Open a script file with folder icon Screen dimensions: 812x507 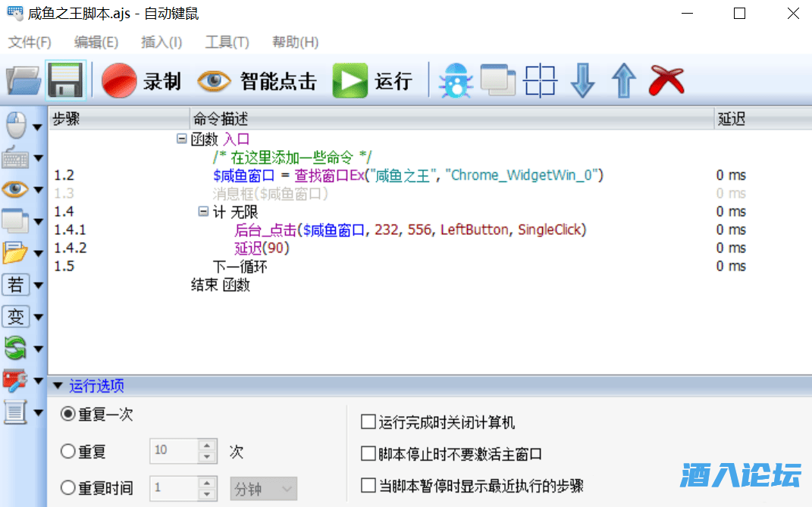[24, 80]
